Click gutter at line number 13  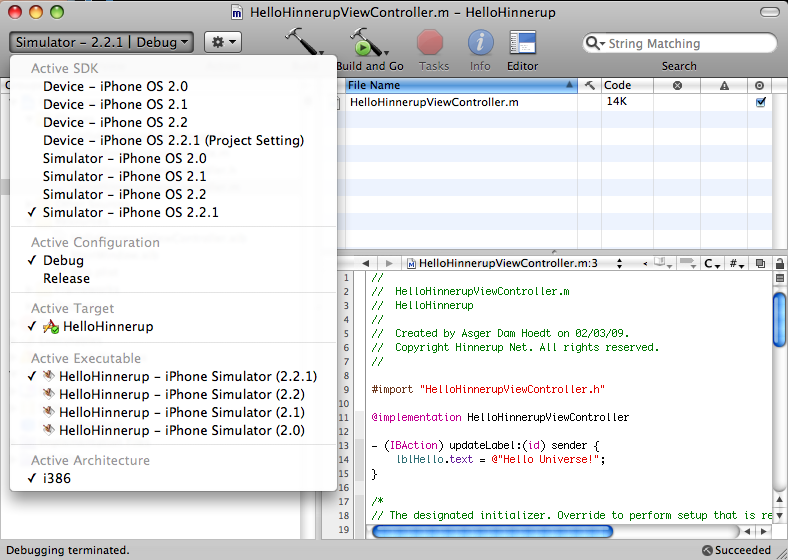tap(344, 445)
